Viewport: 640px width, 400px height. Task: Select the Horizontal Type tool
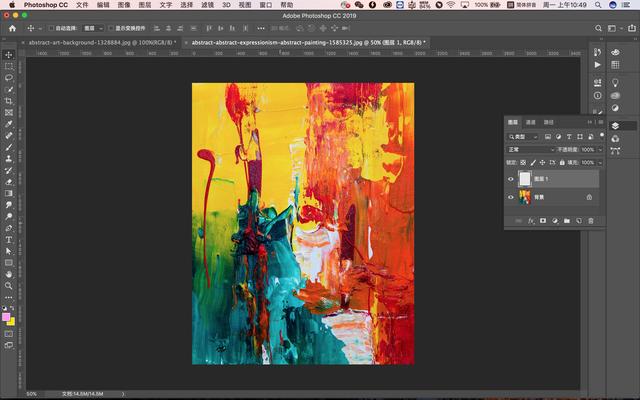click(x=9, y=239)
